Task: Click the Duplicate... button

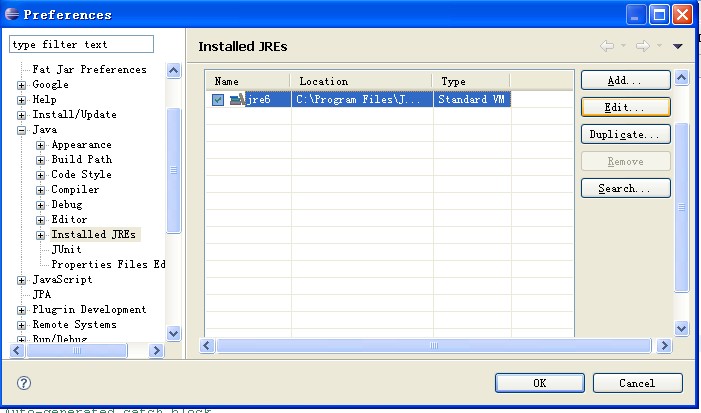Action: click(x=624, y=134)
